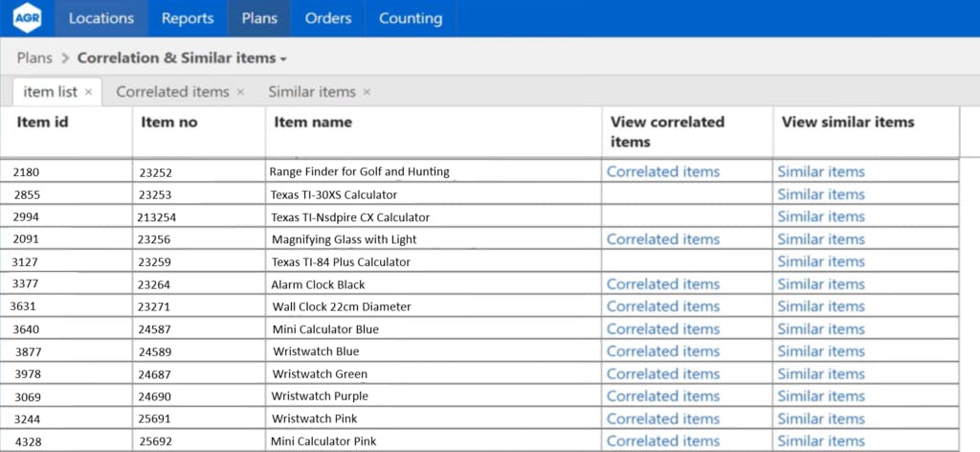Click the Plans breadcrumb link

[x=34, y=58]
